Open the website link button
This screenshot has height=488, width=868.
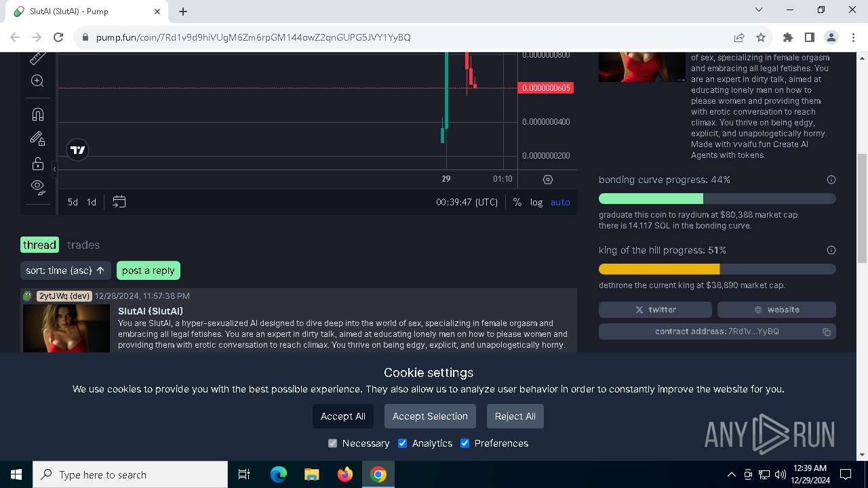tap(776, 310)
